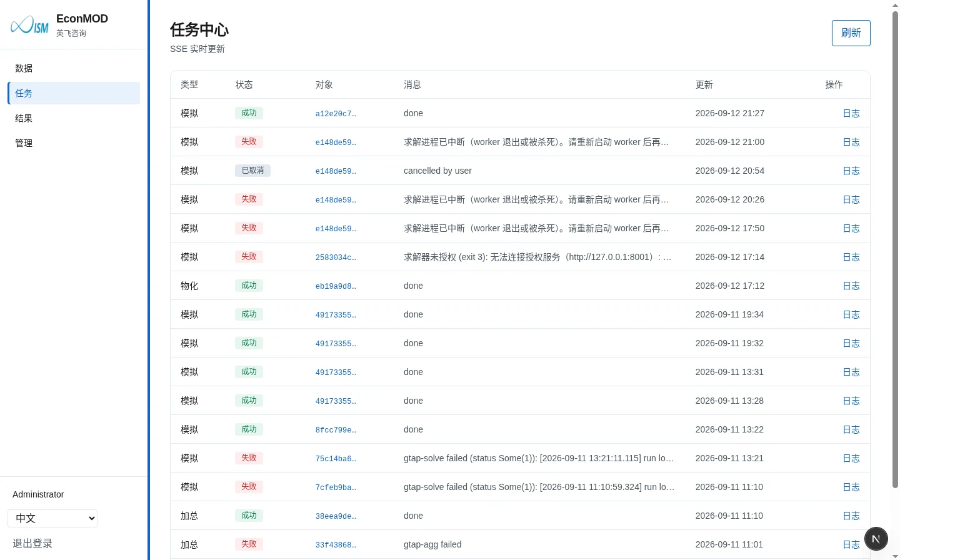Image resolution: width=975 pixels, height=560 pixels.
Task: Click the EconMOD ISM logo icon
Action: [29, 25]
